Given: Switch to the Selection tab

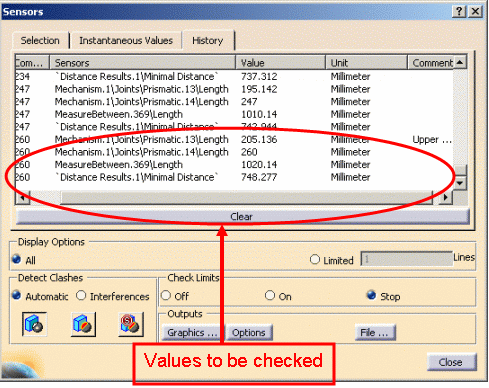Looking at the screenshot, I should tap(40, 41).
